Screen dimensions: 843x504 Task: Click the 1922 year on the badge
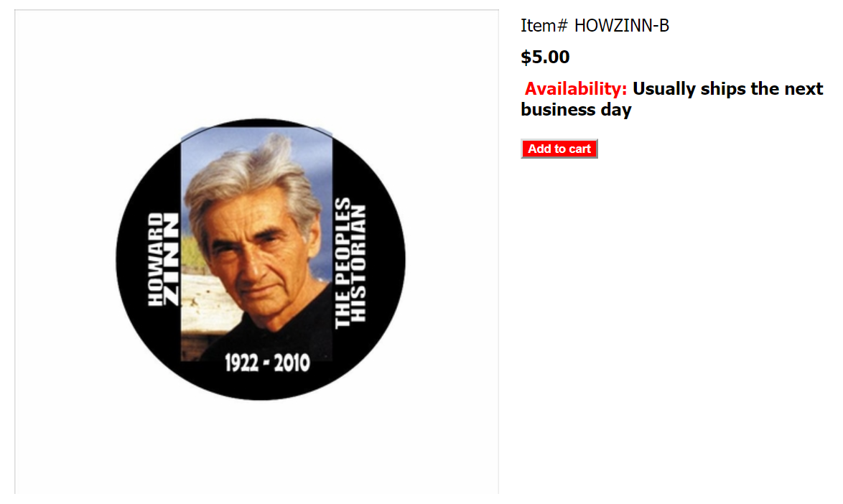(241, 363)
